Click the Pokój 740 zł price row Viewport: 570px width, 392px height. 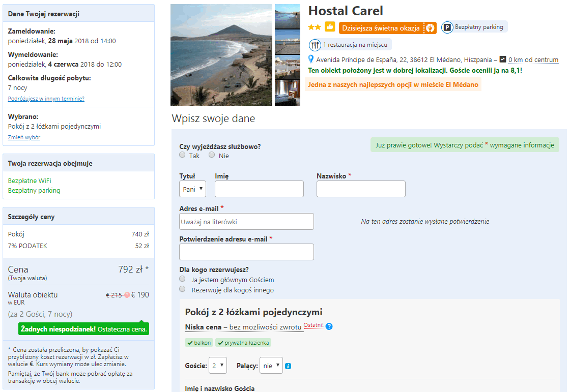point(78,234)
